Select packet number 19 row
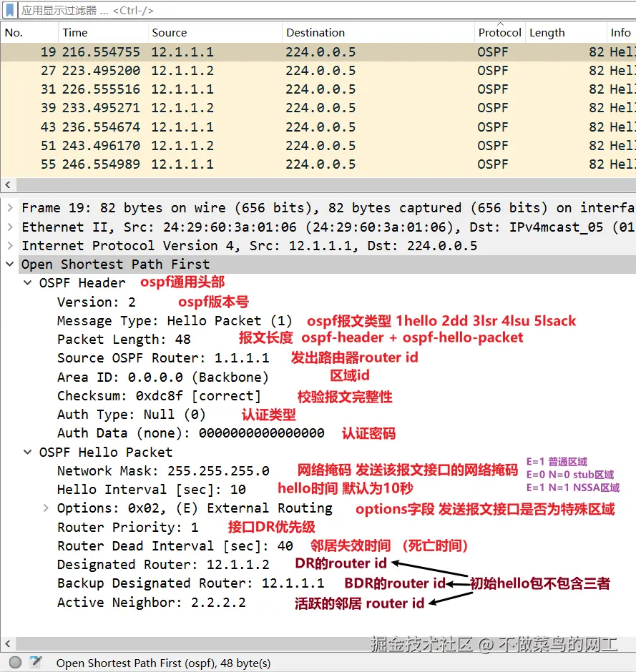This screenshot has width=636, height=672. click(x=318, y=52)
